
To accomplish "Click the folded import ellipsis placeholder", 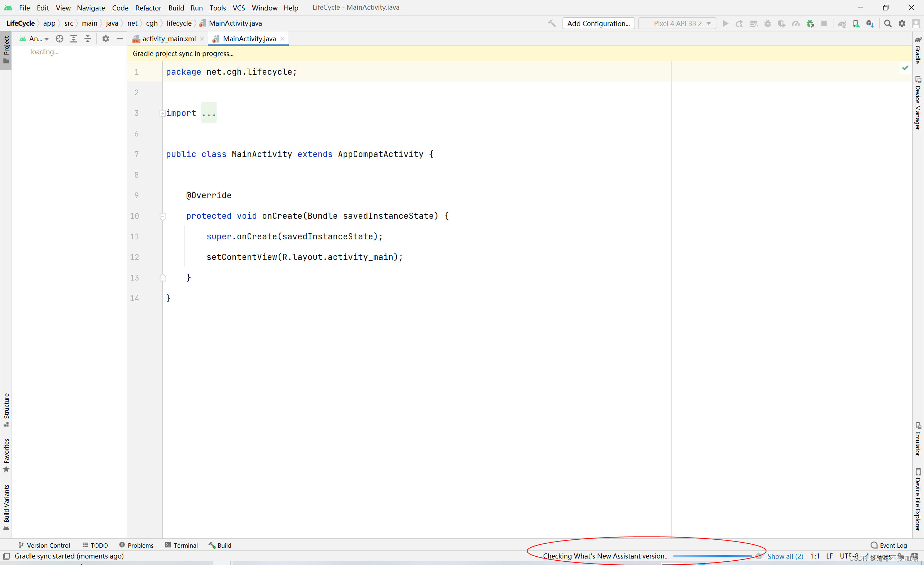I will [209, 113].
